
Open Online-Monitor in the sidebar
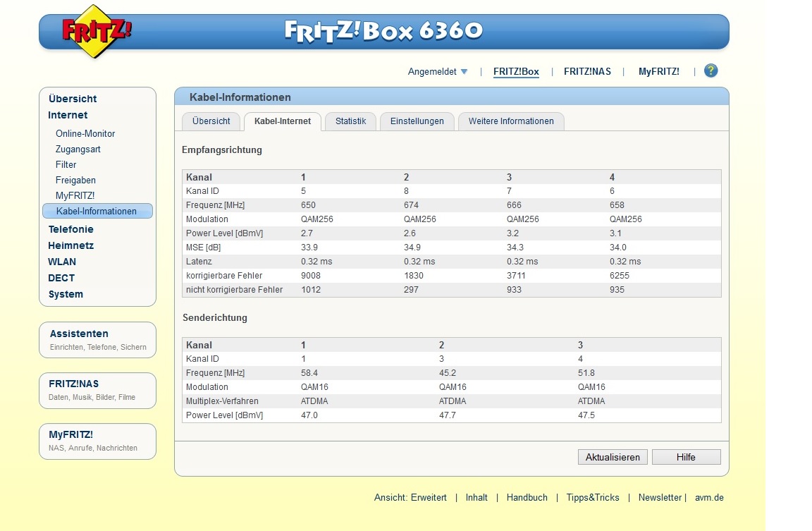(85, 133)
